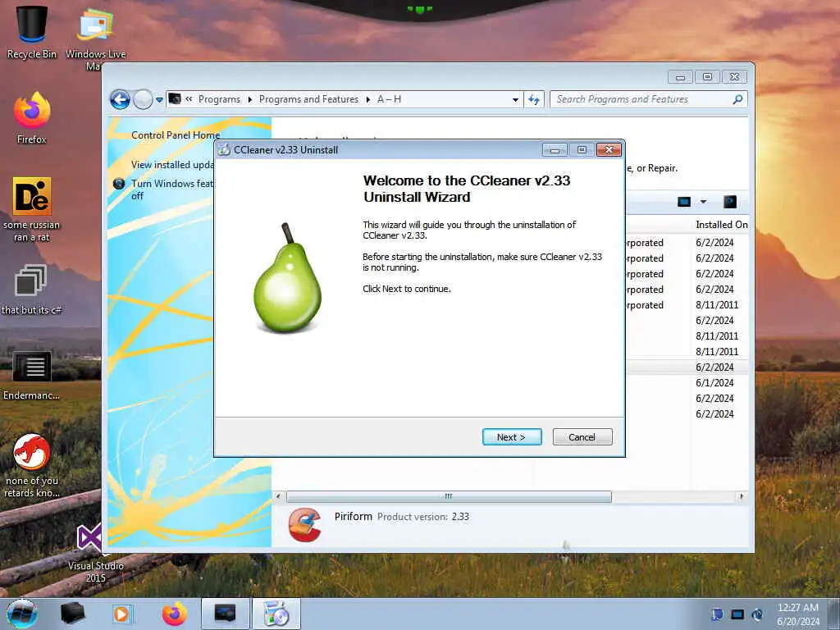Viewport: 840px width, 630px height.
Task: Open the Windows Start orb
Action: pyautogui.click(x=22, y=614)
